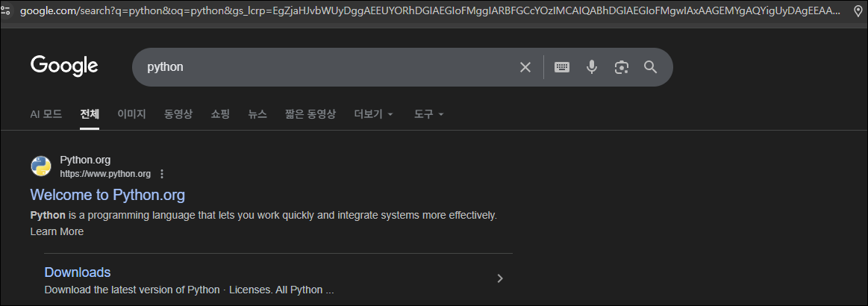Click the Google logo
This screenshot has height=306, width=868.
click(64, 66)
